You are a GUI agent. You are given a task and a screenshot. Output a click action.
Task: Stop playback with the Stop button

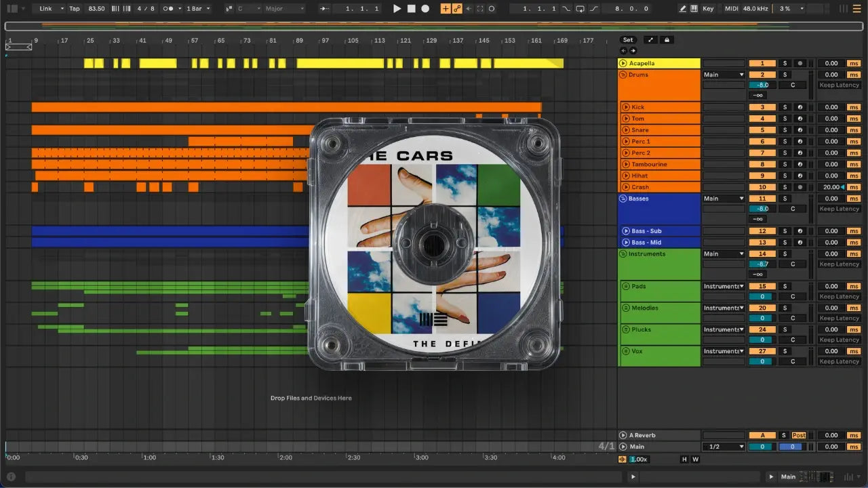pyautogui.click(x=412, y=9)
